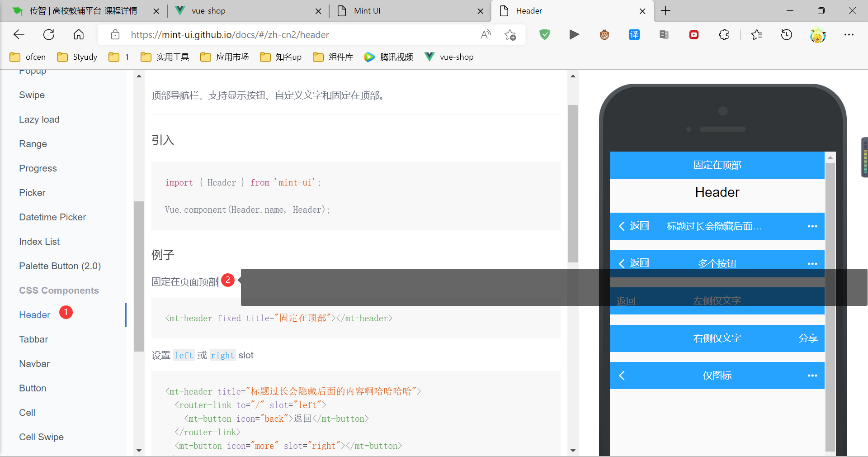Open browsing history
The image size is (868, 457).
tap(787, 34)
